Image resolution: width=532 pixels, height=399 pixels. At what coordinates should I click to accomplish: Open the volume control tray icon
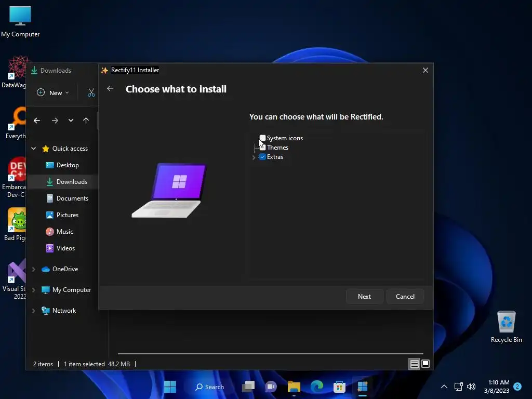(x=471, y=387)
